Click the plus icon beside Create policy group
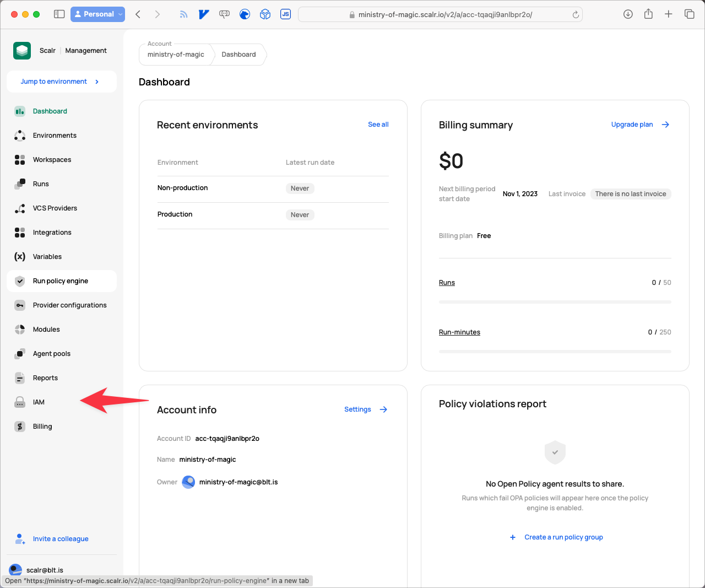The height and width of the screenshot is (588, 705). [513, 537]
